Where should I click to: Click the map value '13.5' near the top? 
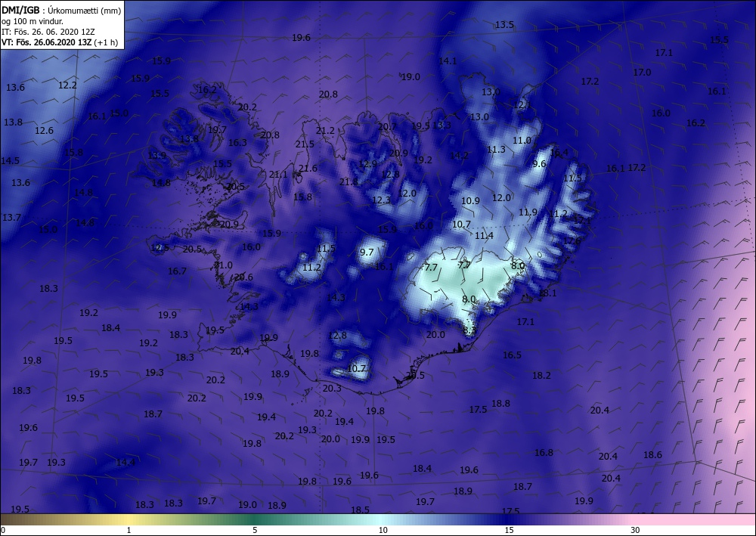pos(505,25)
